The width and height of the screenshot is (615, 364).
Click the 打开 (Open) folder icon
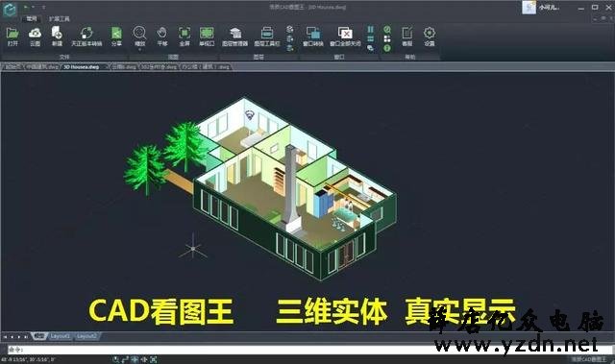[12, 33]
